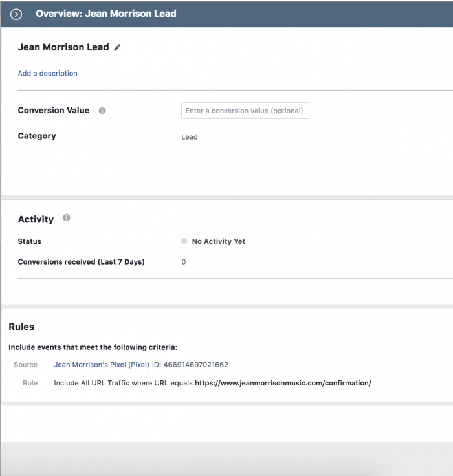Focus the conversion value input field
The image size is (453, 476).
click(245, 111)
